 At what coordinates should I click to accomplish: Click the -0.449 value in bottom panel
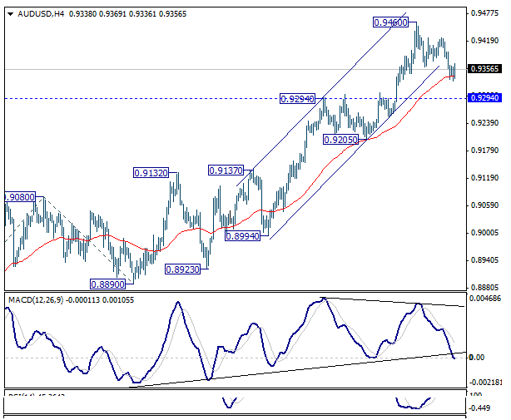481,408
